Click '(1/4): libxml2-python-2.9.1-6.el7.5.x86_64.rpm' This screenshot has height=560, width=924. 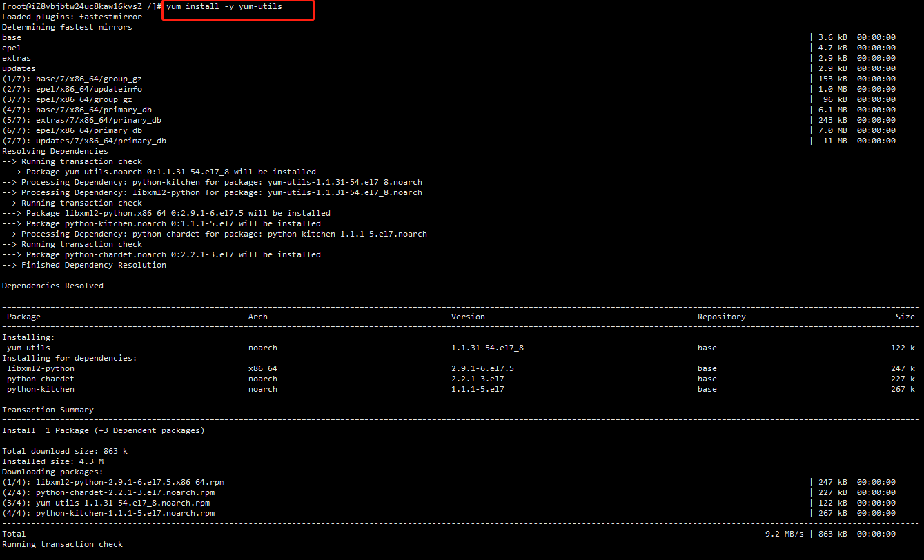point(113,482)
